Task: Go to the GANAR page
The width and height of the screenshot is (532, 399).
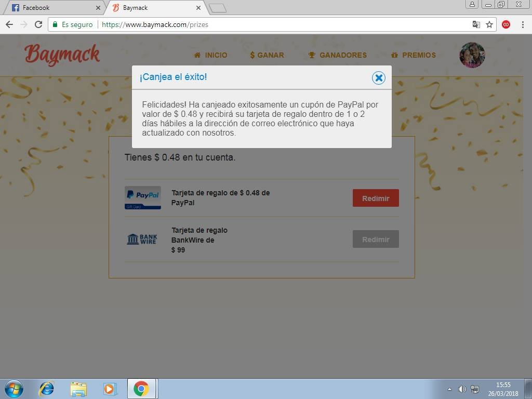Action: coord(267,55)
